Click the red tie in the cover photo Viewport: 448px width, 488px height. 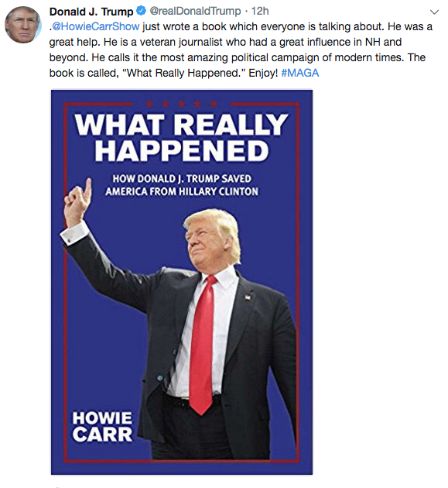[x=203, y=345]
